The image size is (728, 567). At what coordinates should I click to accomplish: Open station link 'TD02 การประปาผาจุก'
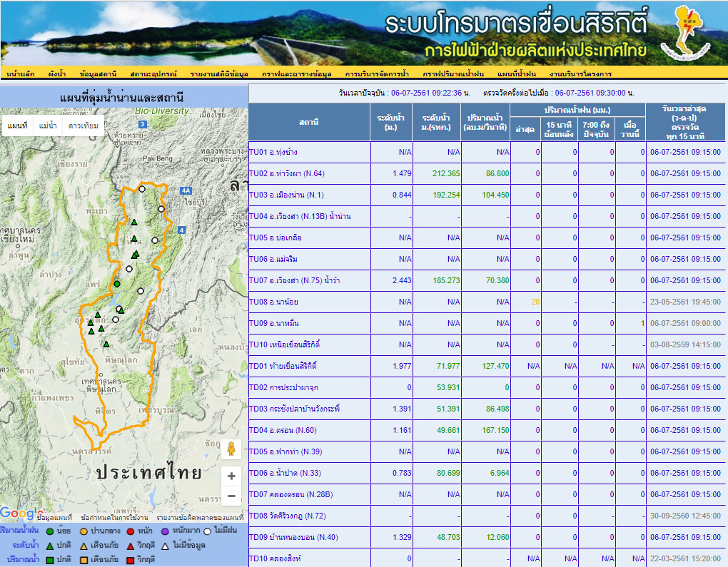(283, 387)
